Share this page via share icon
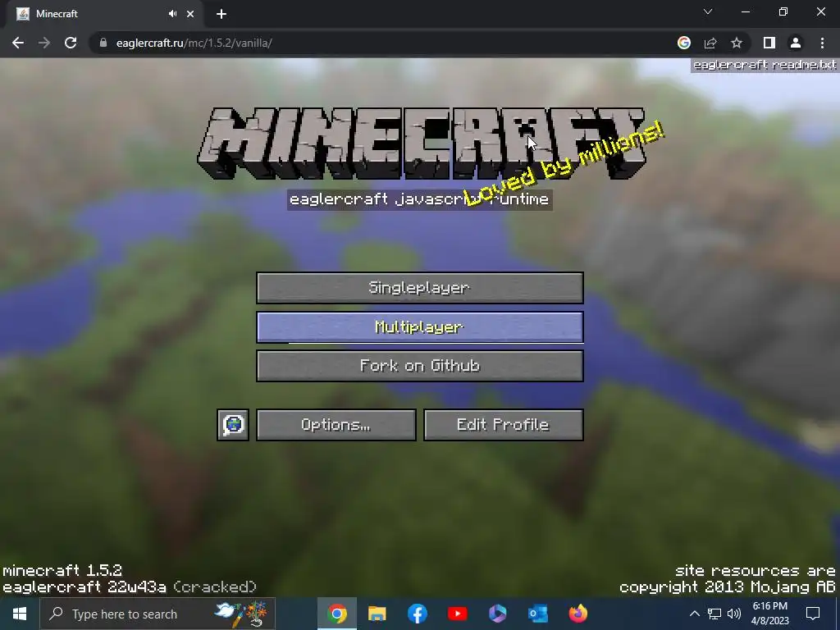 coord(710,43)
